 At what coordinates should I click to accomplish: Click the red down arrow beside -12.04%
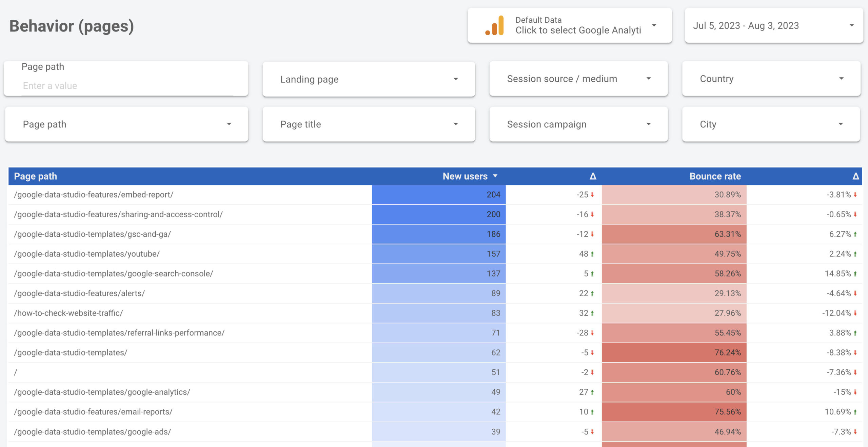855,313
